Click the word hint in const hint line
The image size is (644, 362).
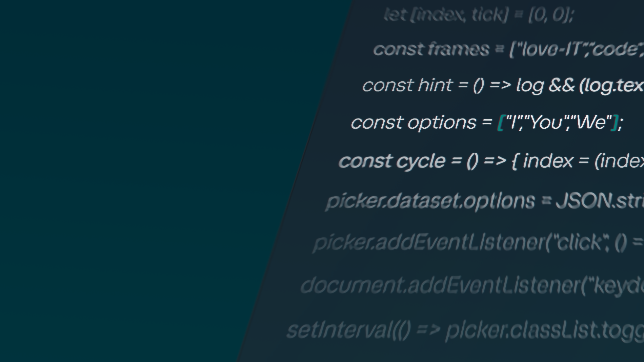436,85
